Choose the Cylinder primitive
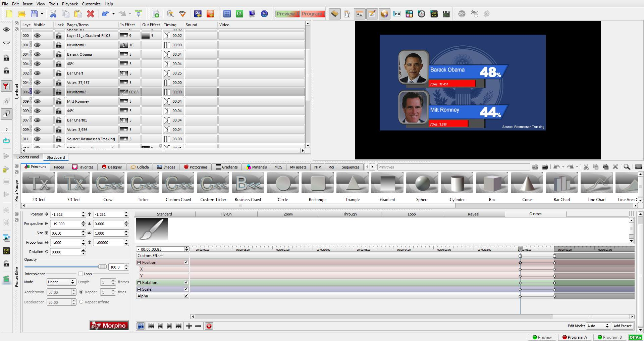This screenshot has height=341, width=644. coord(457,187)
